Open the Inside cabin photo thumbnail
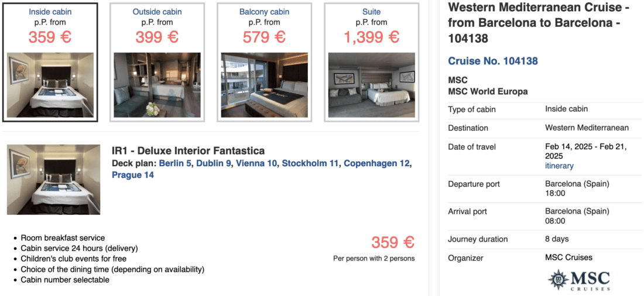This screenshot has width=644, height=296. pos(50,85)
